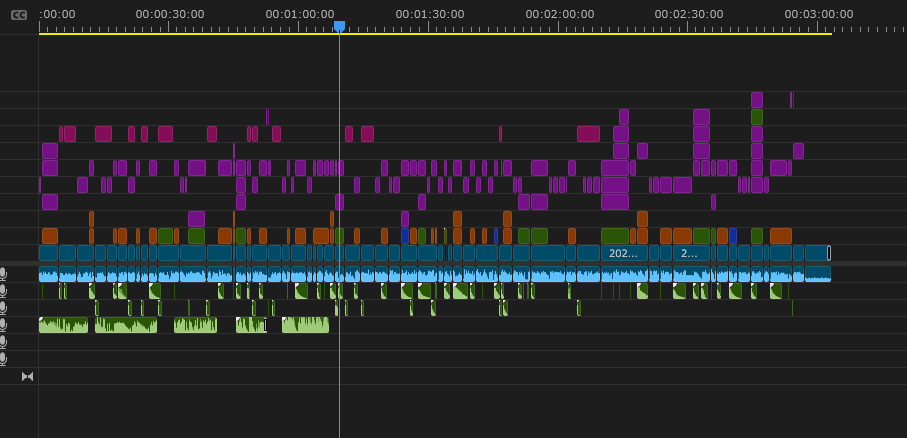907x438 pixels.
Task: Click the microphone icon beside the large green music clips
Action: pyautogui.click(x=3, y=325)
